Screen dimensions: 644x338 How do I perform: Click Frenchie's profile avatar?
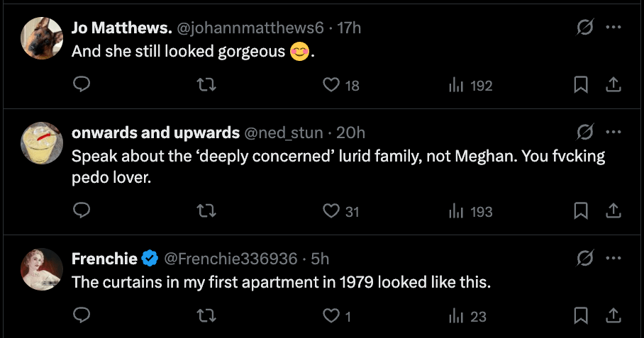(x=43, y=269)
